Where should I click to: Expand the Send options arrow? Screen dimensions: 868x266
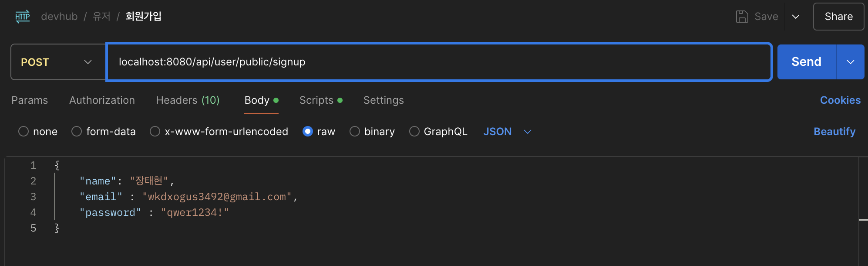[x=851, y=62]
